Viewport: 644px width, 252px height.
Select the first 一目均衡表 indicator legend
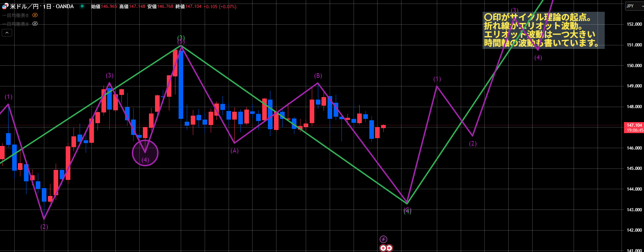16,15
